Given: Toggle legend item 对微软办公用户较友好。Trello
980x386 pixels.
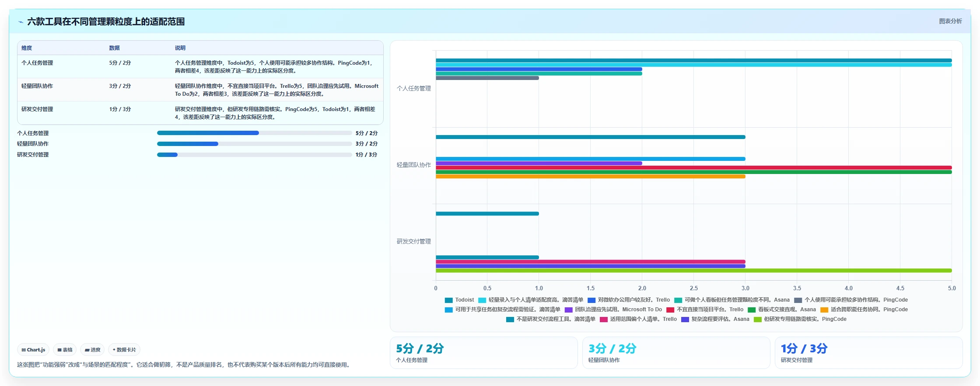Looking at the screenshot, I should pos(629,300).
